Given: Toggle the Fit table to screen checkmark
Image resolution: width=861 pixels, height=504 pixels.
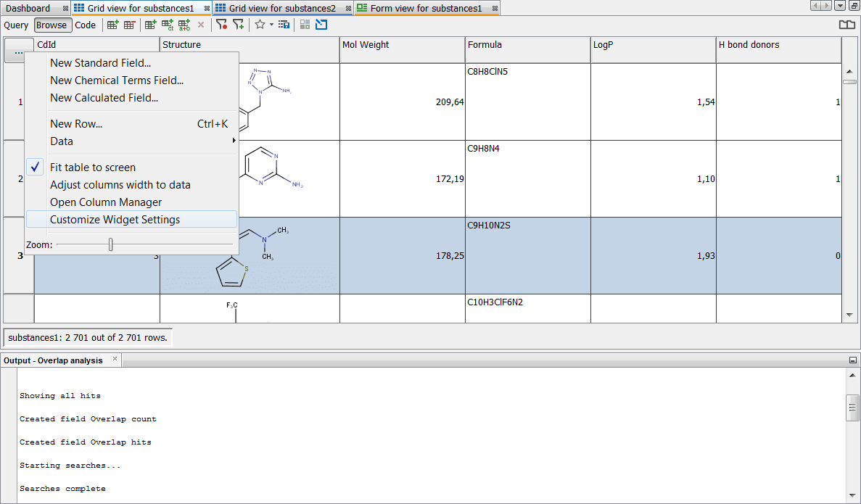Looking at the screenshot, I should tap(37, 168).
